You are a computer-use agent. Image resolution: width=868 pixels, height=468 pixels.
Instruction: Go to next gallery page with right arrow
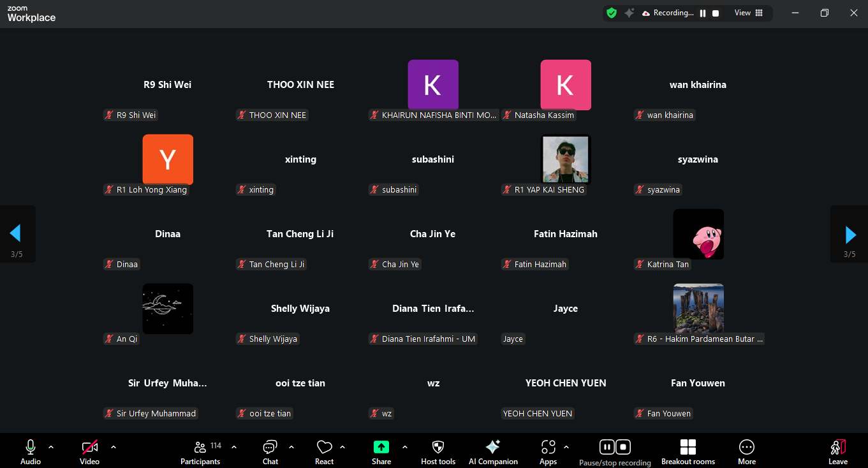(x=850, y=235)
